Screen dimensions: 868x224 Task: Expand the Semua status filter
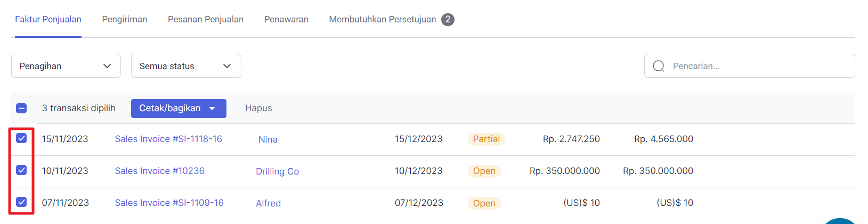pos(186,66)
